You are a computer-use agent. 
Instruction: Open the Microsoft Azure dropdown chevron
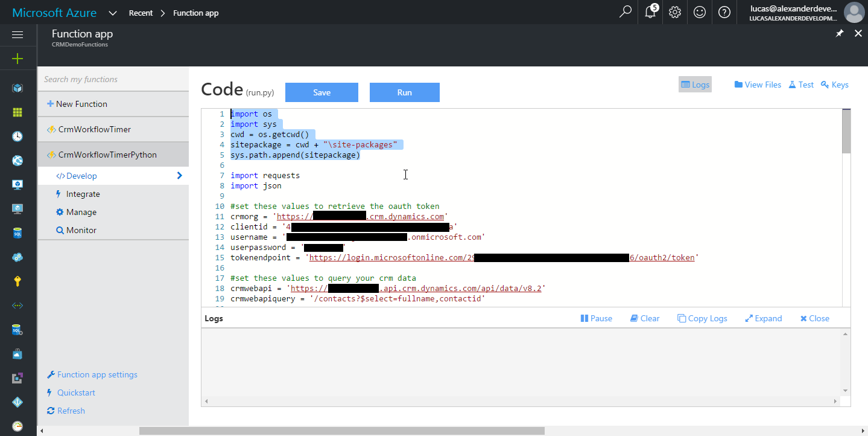click(113, 13)
